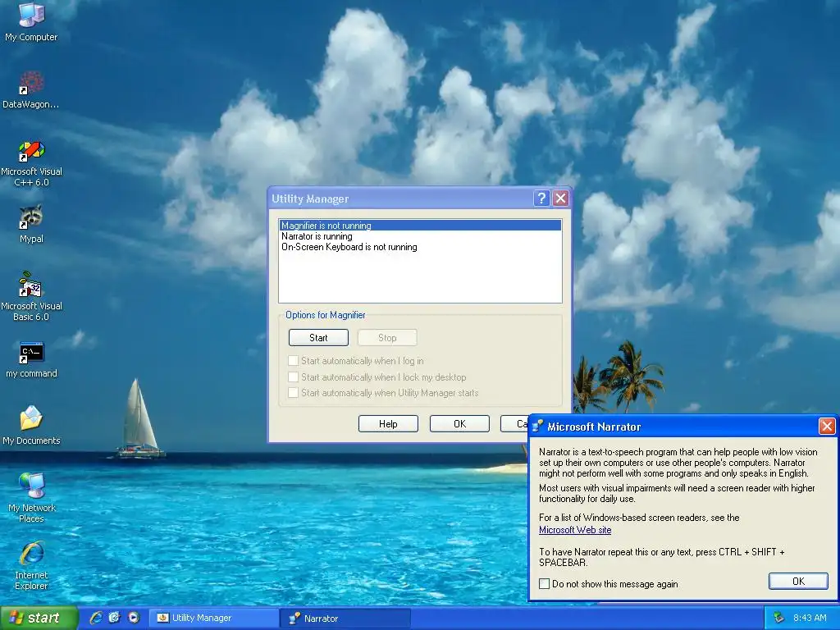This screenshot has height=630, width=840.
Task: Select the Mypal raccoon browser icon
Action: point(31,224)
